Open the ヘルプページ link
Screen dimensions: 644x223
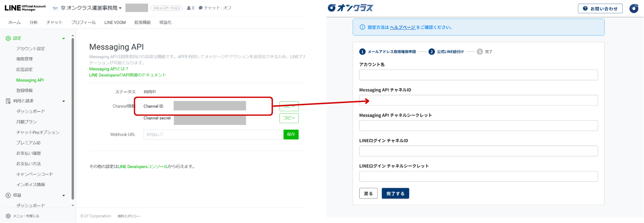402,27
